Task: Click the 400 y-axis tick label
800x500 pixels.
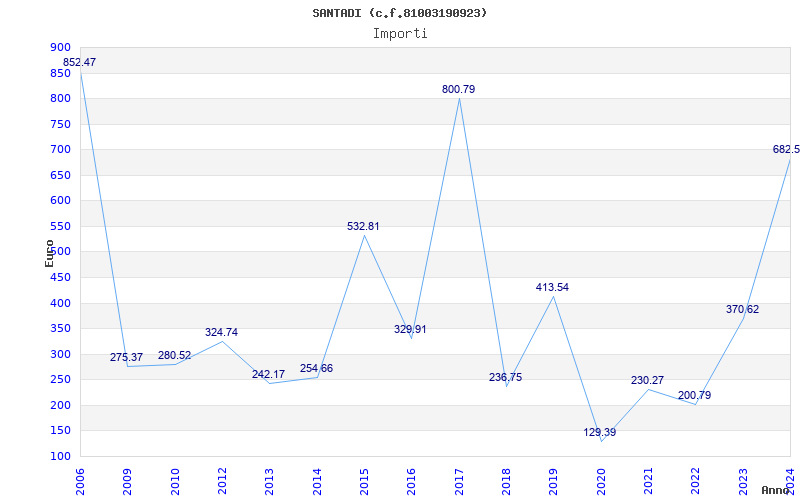Action: (60, 303)
